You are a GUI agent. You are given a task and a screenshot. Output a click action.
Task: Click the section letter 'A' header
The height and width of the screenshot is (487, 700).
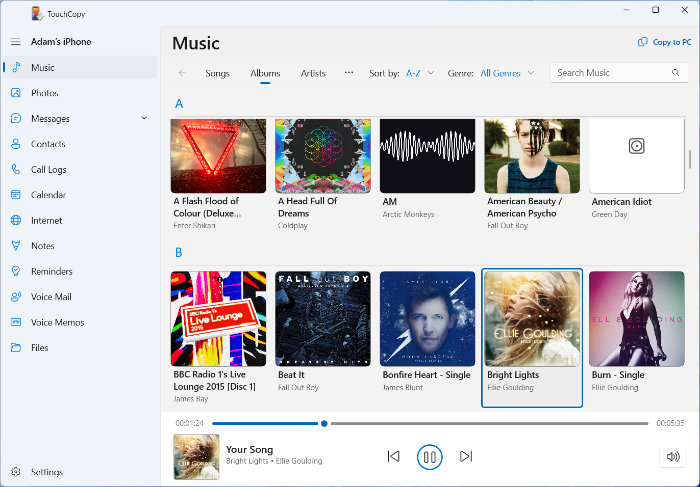(x=179, y=104)
